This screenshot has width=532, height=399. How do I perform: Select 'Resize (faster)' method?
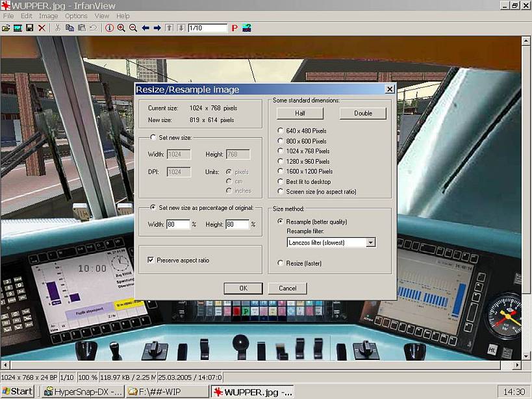pos(280,263)
